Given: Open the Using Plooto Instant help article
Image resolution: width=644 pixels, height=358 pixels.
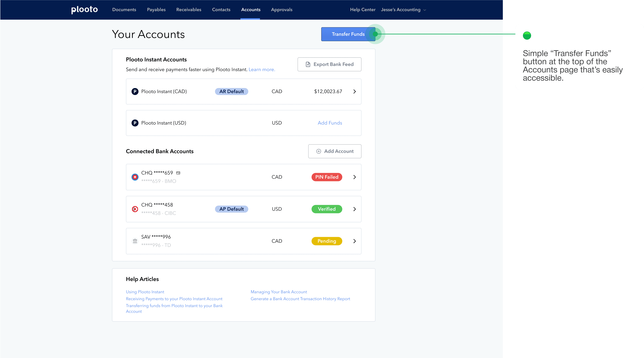Looking at the screenshot, I should [x=145, y=292].
